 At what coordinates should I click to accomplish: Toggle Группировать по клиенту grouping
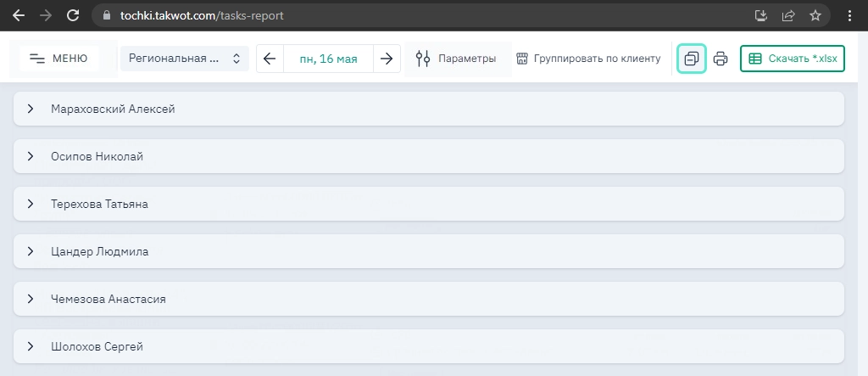pyautogui.click(x=588, y=59)
